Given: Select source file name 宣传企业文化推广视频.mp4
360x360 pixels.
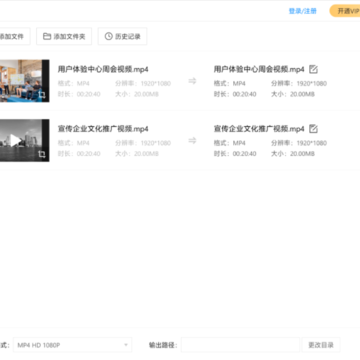Looking at the screenshot, I should coord(103,129).
